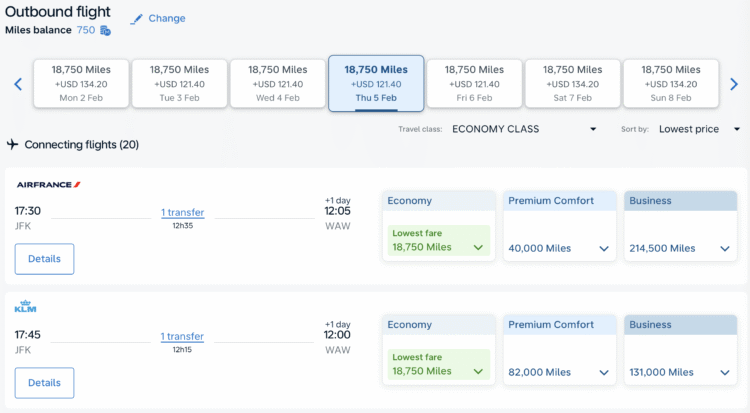Click the airplane Connecting flights icon
This screenshot has height=413, width=750.
point(13,145)
